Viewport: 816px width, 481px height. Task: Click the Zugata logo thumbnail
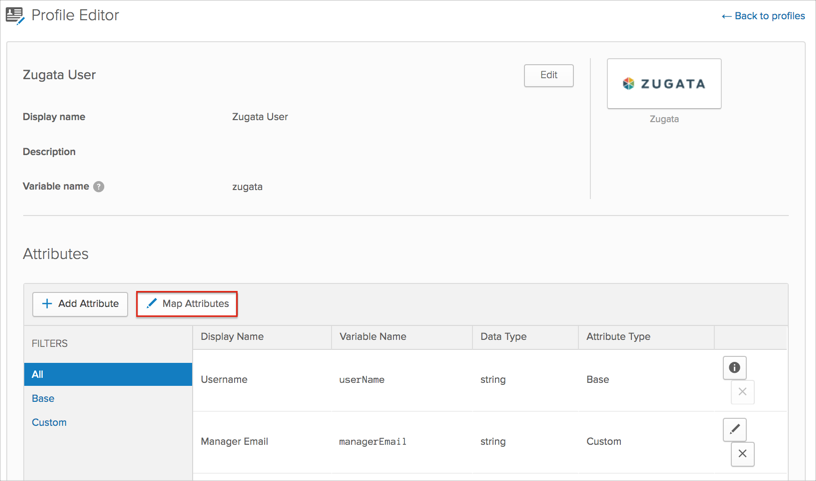click(x=664, y=84)
